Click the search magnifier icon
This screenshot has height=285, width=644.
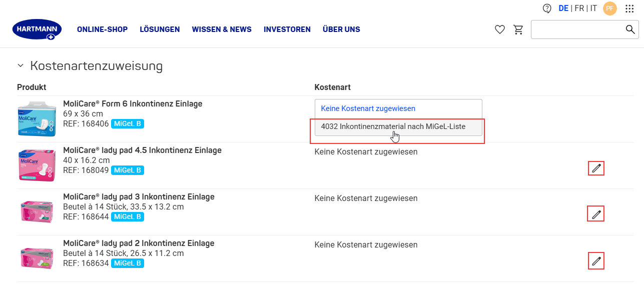point(630,29)
